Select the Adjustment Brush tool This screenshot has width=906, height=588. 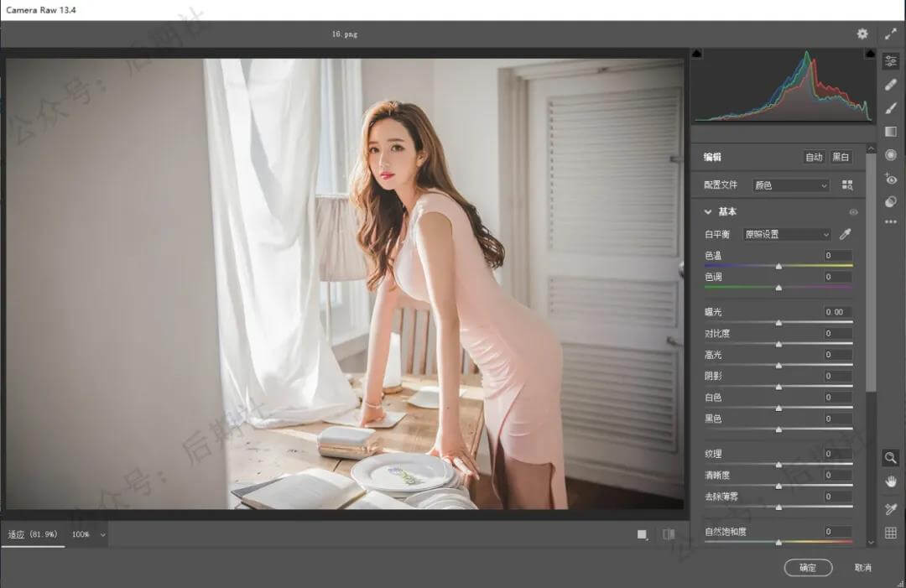pos(890,108)
